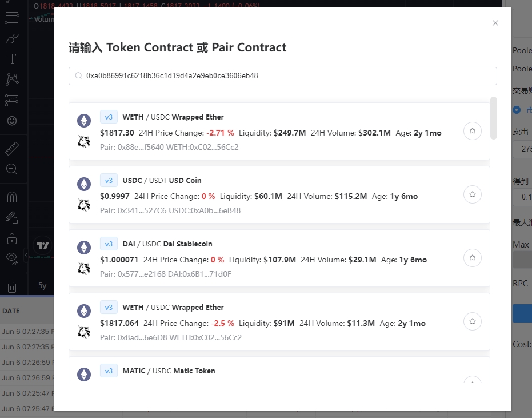This screenshot has height=418, width=532.
Task: Activate the Zoom In tool
Action: pyautogui.click(x=12, y=169)
